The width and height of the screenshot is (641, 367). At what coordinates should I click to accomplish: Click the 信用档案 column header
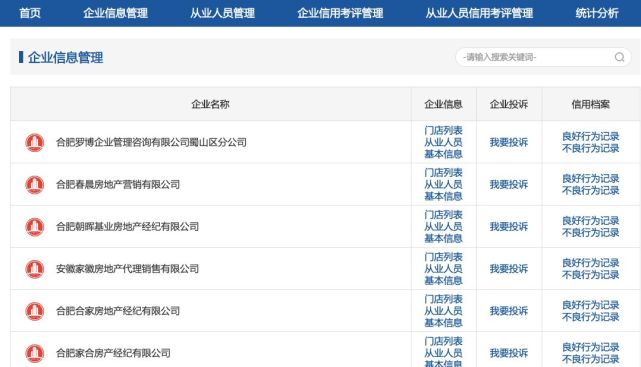[x=591, y=104]
